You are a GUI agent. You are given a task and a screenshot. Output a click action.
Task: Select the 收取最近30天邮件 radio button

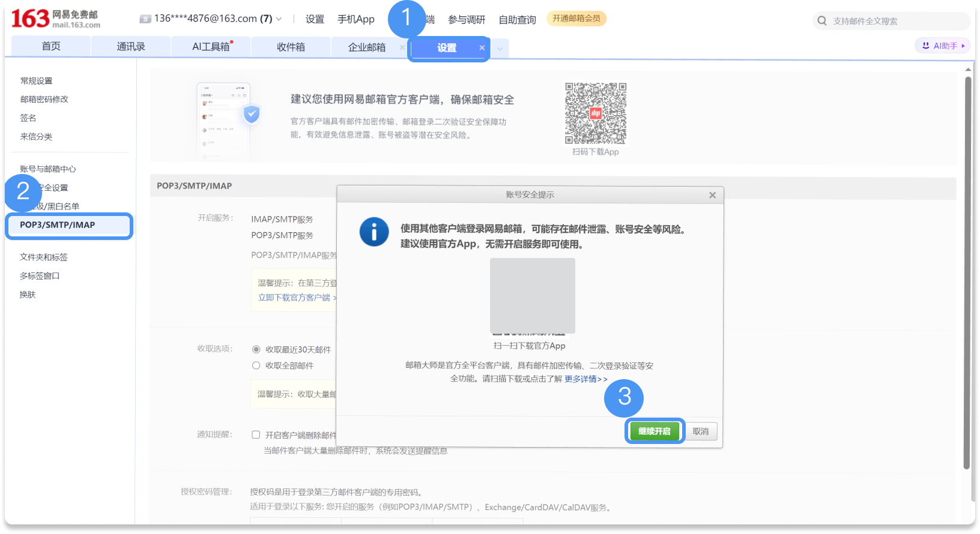tap(256, 350)
